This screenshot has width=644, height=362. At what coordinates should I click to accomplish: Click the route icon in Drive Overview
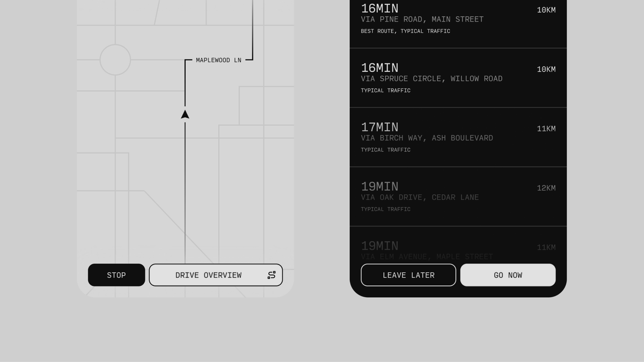click(x=272, y=275)
